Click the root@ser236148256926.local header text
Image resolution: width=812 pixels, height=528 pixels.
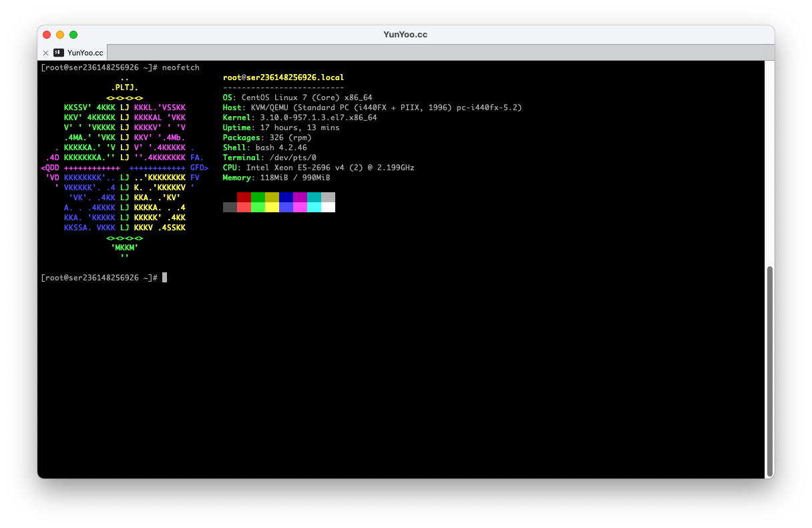(x=283, y=77)
